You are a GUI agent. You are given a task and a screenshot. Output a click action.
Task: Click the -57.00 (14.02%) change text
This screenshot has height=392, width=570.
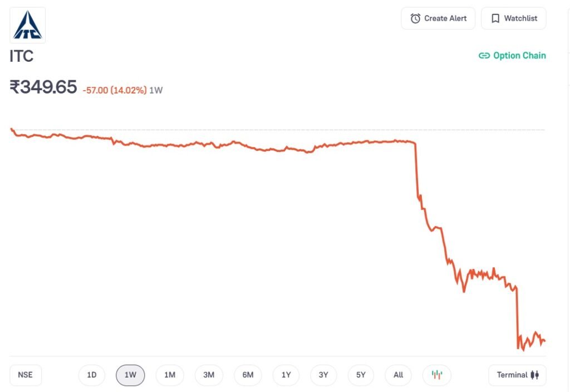114,90
